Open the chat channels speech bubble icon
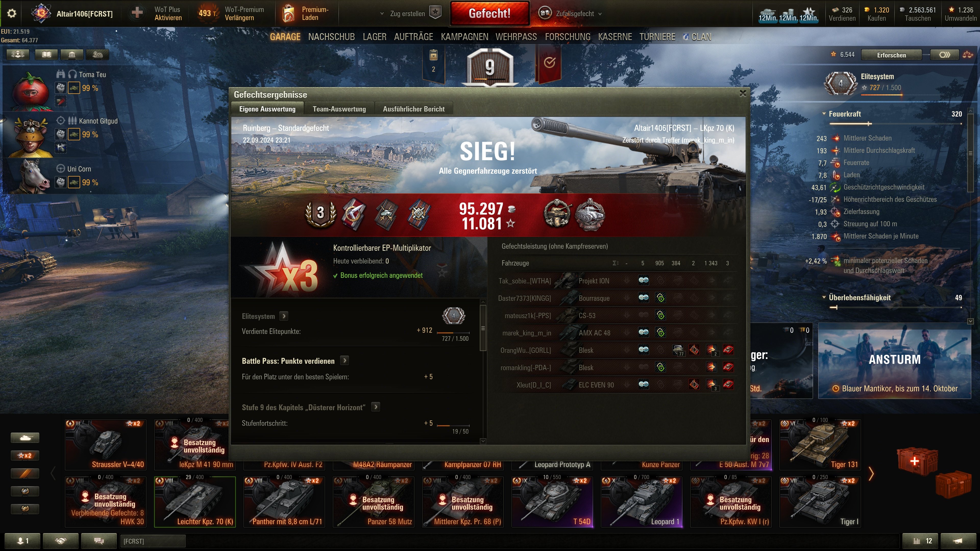The image size is (980, 551). [99, 540]
